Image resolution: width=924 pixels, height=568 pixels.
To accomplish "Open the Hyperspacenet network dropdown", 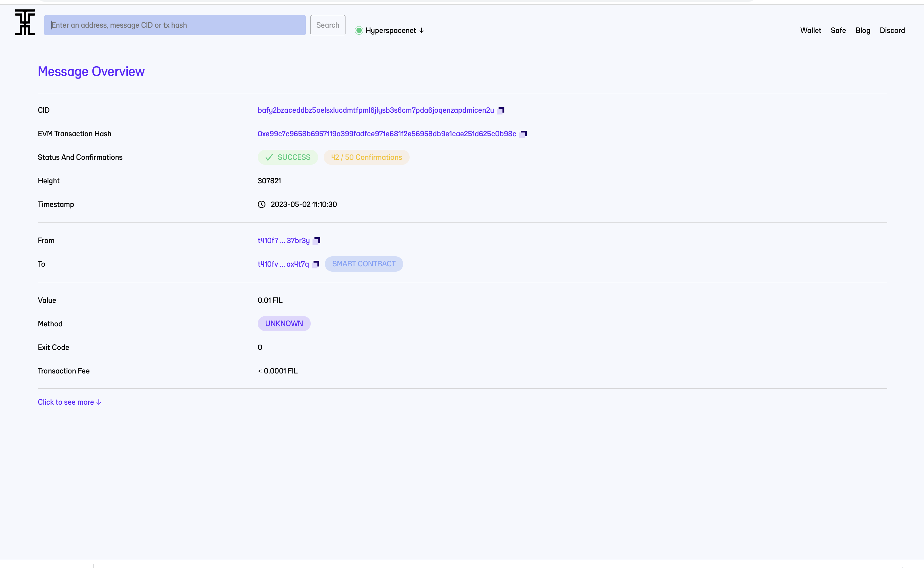I will pos(394,30).
